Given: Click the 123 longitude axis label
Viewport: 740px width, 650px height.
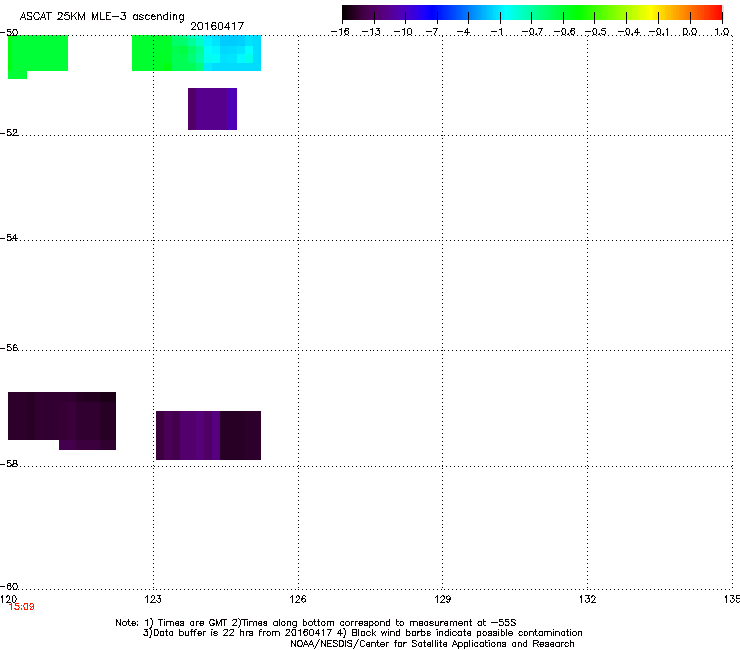Looking at the screenshot, I should (x=153, y=599).
